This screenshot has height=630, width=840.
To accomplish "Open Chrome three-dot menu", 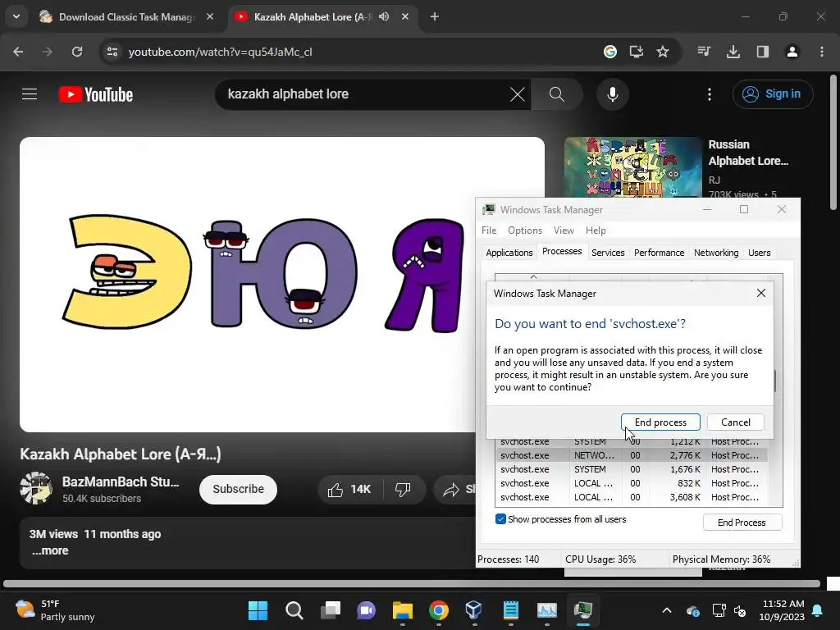I will coord(822,52).
